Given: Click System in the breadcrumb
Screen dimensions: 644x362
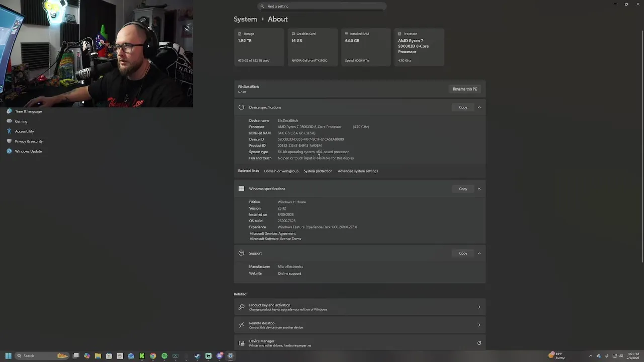Looking at the screenshot, I should [245, 19].
